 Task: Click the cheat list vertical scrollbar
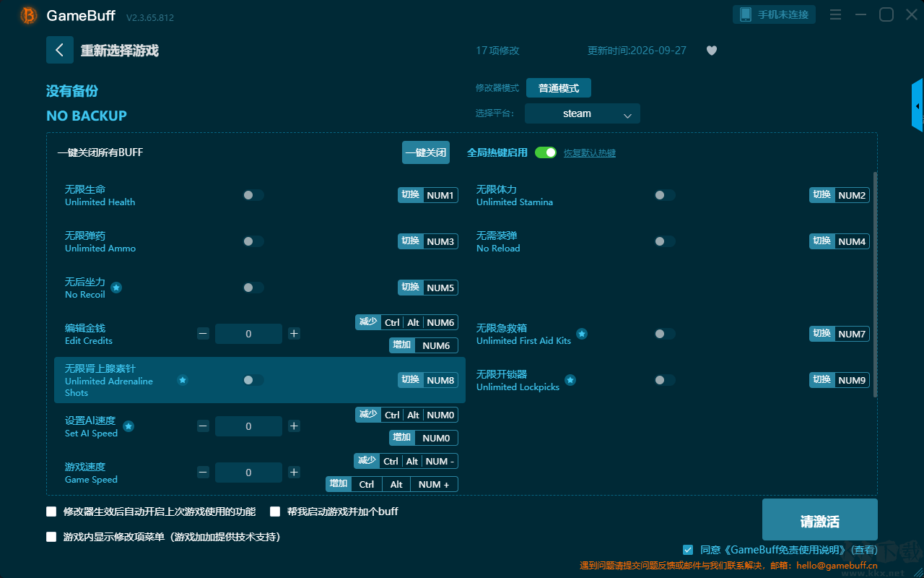876,285
